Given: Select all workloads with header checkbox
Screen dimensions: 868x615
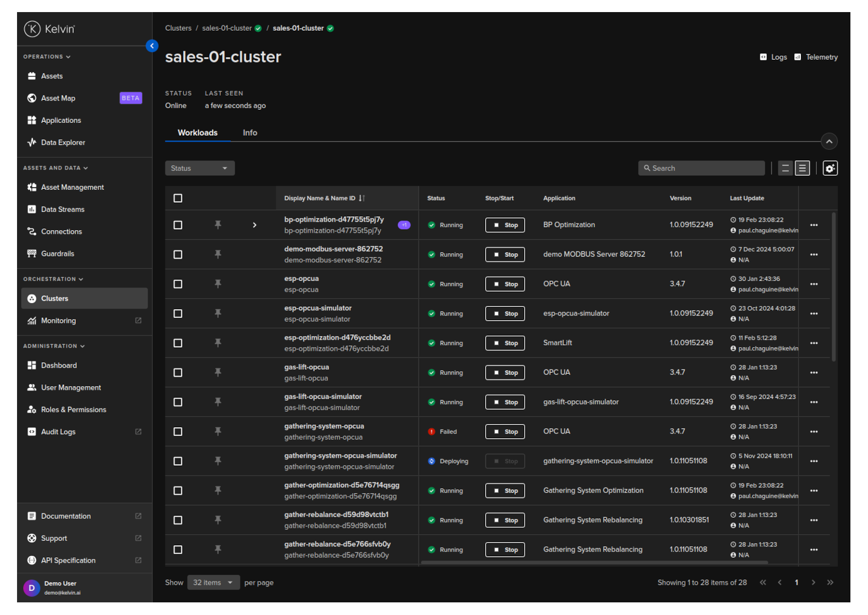Looking at the screenshot, I should coord(178,198).
